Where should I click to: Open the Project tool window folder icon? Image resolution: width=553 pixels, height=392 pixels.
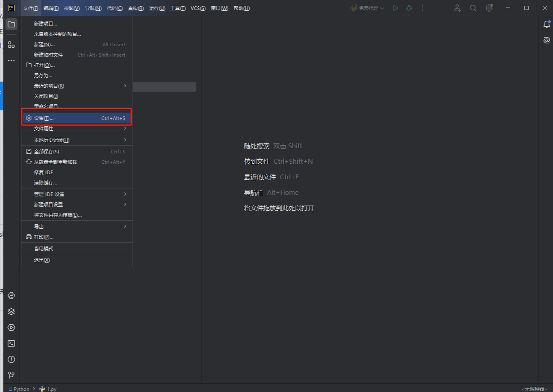click(x=12, y=24)
